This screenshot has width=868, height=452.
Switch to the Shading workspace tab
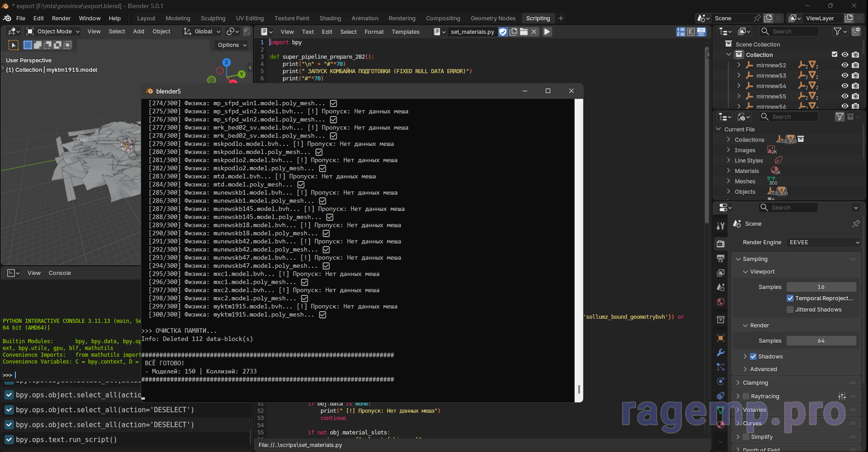coord(330,19)
